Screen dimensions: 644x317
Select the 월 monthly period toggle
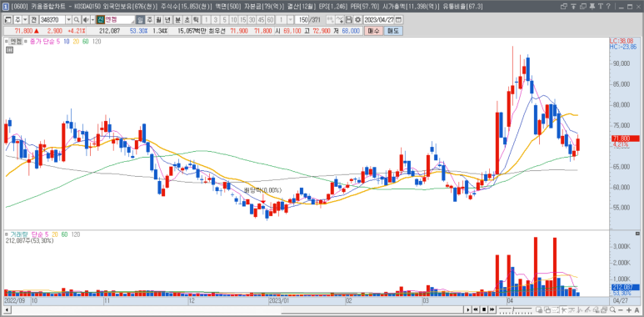pos(158,20)
